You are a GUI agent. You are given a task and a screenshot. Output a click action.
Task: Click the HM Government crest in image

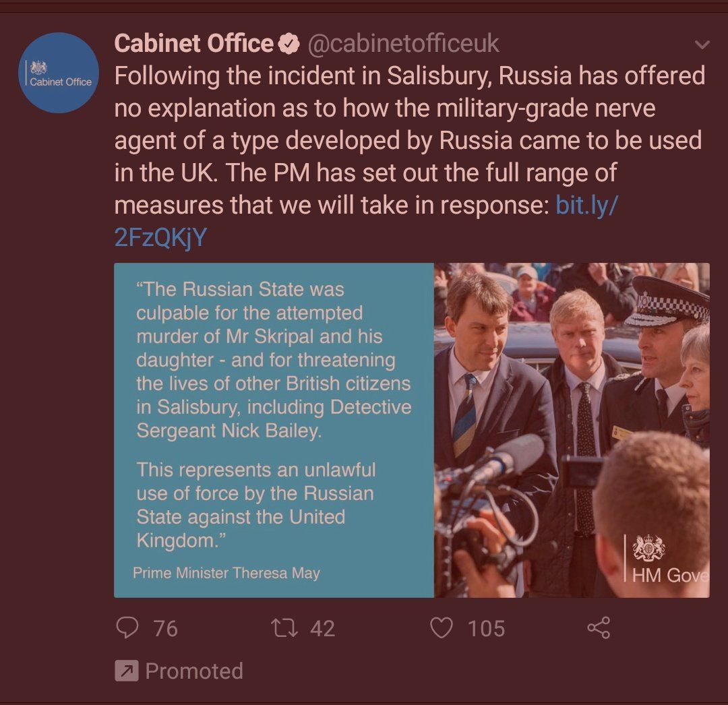[649, 547]
